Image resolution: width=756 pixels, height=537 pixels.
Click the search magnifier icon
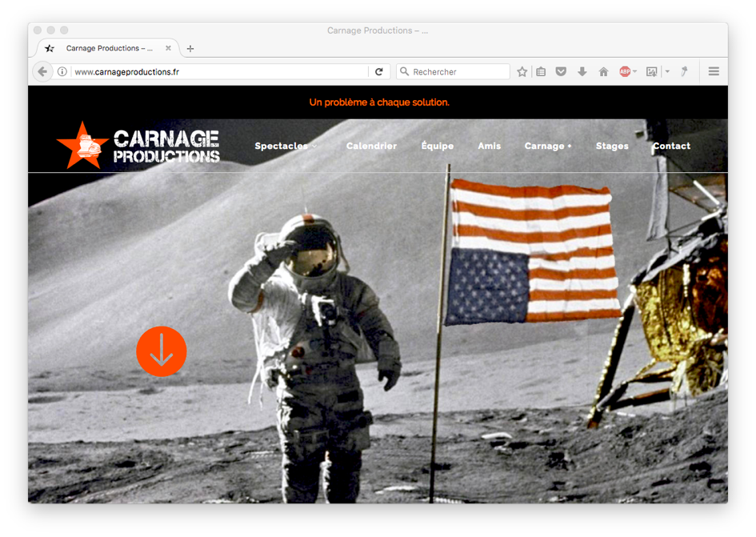coord(405,71)
